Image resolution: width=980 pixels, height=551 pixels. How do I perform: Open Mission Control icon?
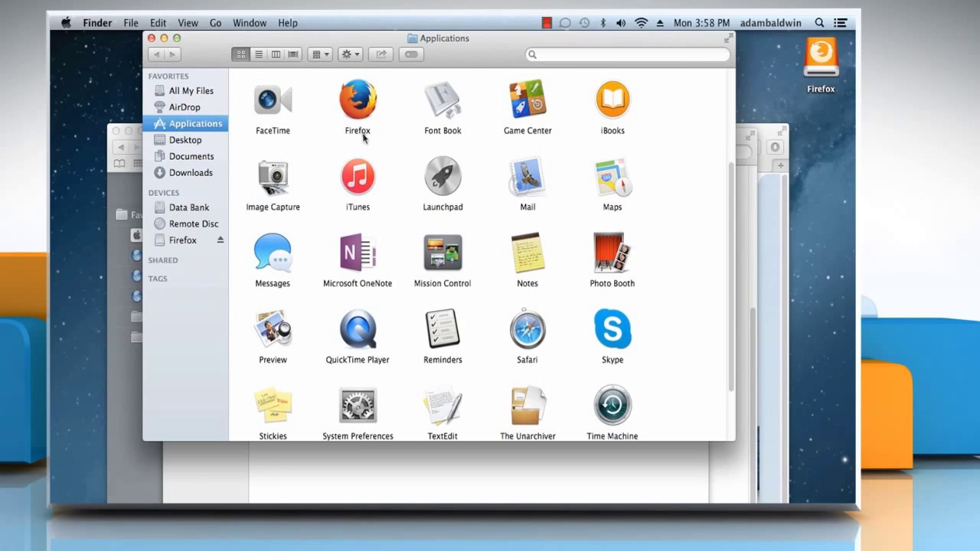pyautogui.click(x=443, y=253)
